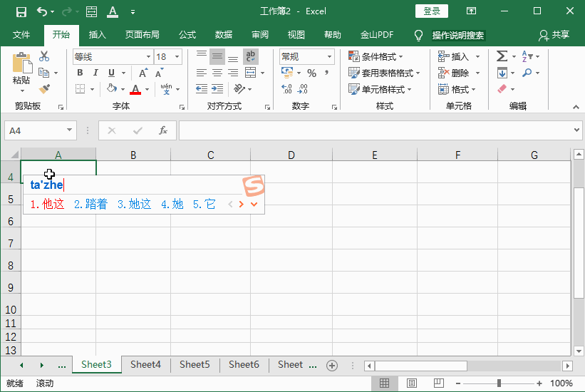Click the Cut scissors icon
585x392 pixels.
point(44,56)
